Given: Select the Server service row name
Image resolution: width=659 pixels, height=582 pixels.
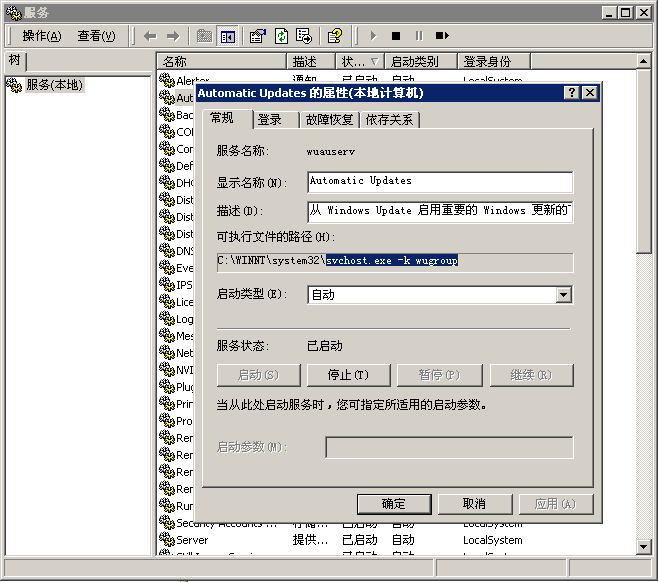Looking at the screenshot, I should pyautogui.click(x=192, y=540).
